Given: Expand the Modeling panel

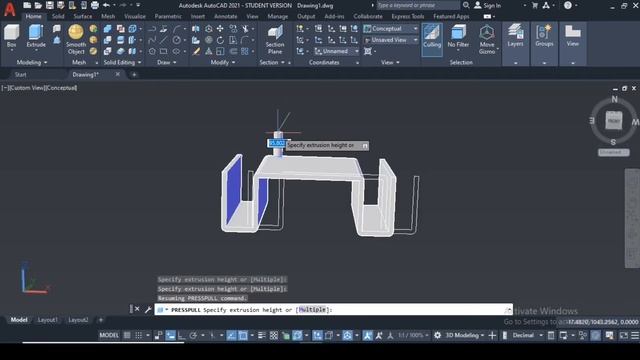Looking at the screenshot, I should click(x=32, y=62).
